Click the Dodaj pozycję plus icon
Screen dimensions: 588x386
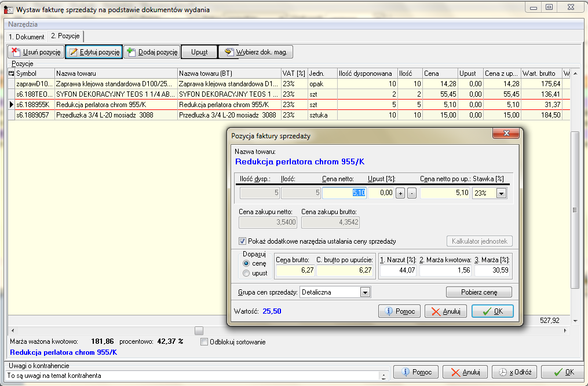(131, 52)
